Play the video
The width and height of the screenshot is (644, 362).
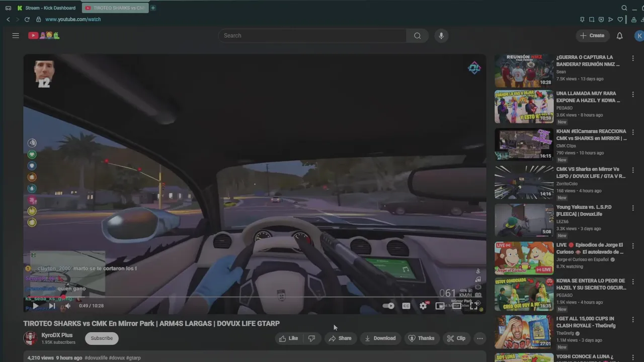pos(35,306)
